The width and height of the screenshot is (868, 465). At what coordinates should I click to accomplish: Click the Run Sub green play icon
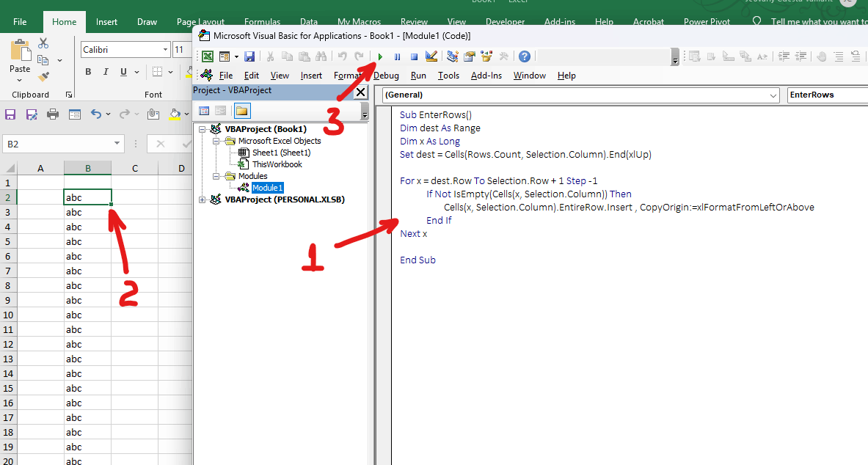click(x=380, y=56)
